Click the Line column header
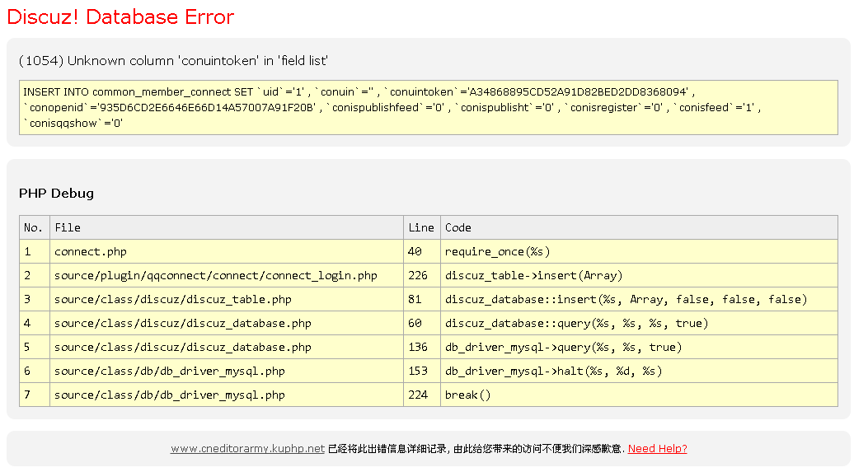Viewport: 868px width, 472px height. coord(422,227)
